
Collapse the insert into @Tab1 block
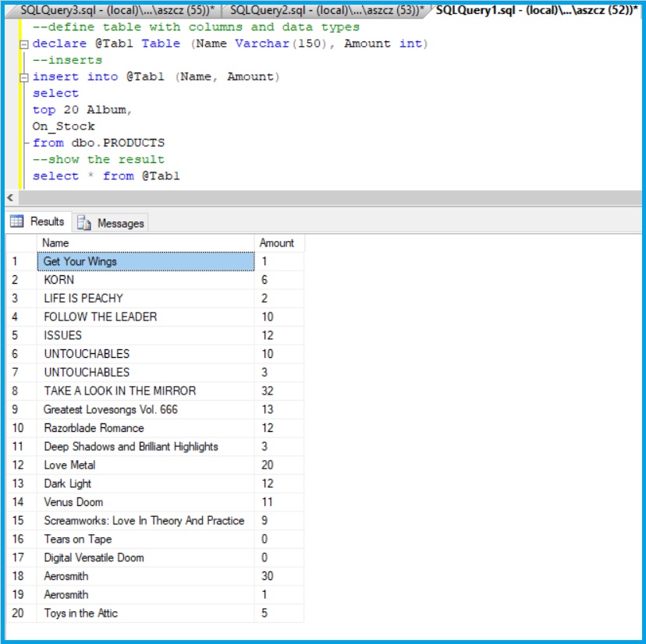pos(25,77)
